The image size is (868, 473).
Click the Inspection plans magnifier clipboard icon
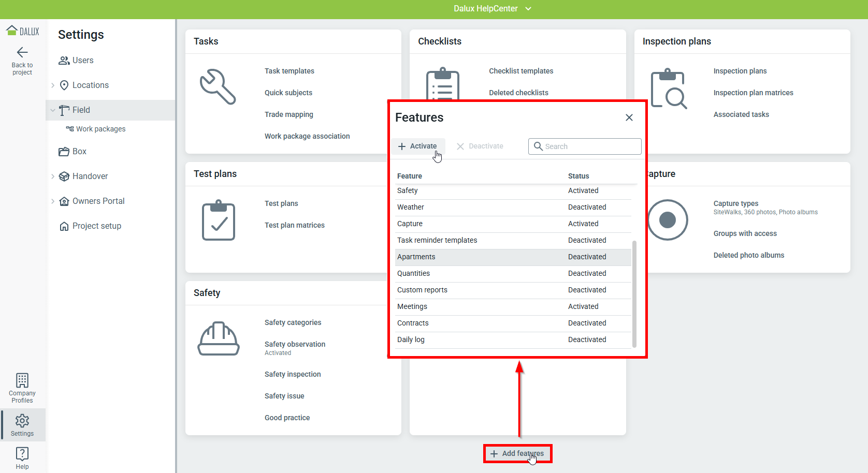tap(668, 88)
